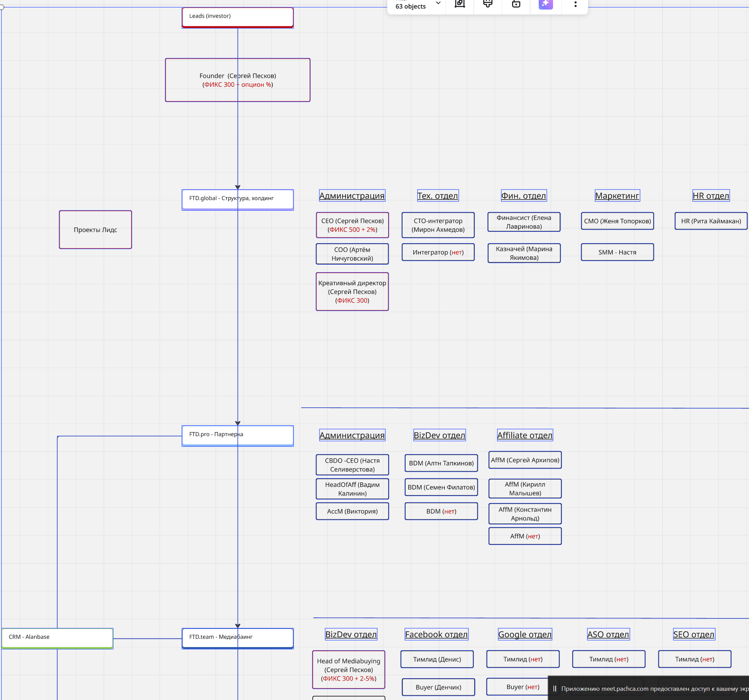The width and height of the screenshot is (749, 700).
Task: Click the HR отдел heading
Action: 710,196
